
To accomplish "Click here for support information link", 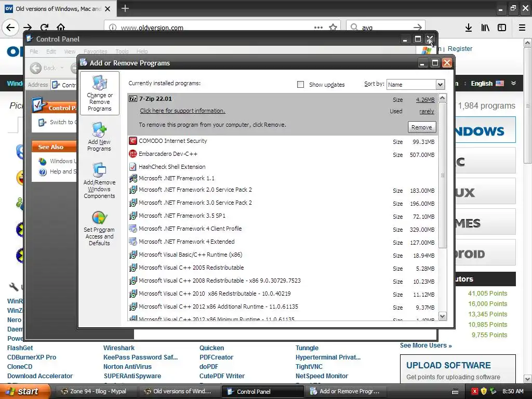I will coord(182,111).
